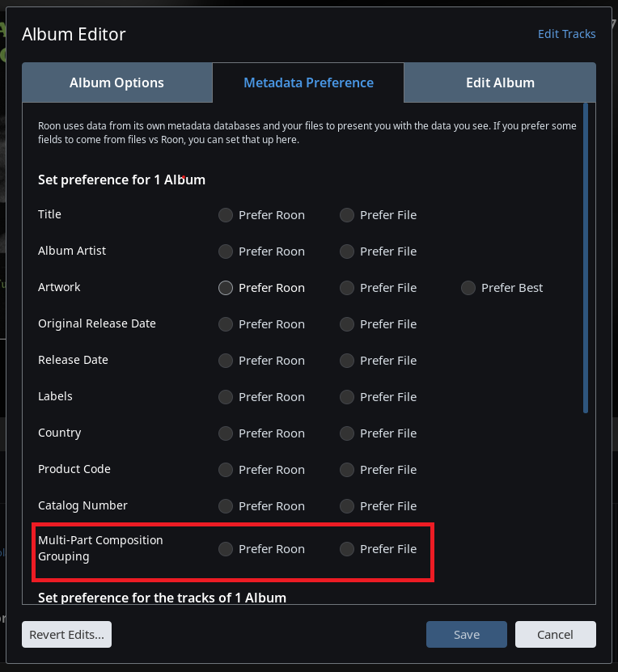Cancel the Album Editor dialog
This screenshot has width=618, height=672.
555,635
